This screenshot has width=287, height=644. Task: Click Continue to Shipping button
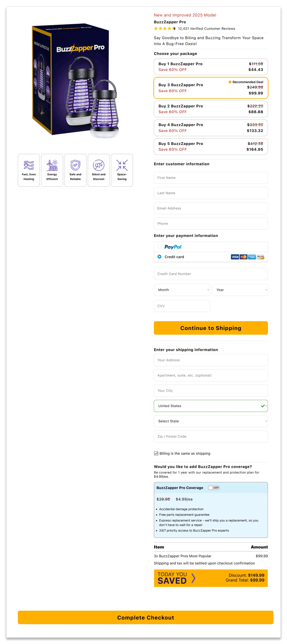click(x=211, y=328)
